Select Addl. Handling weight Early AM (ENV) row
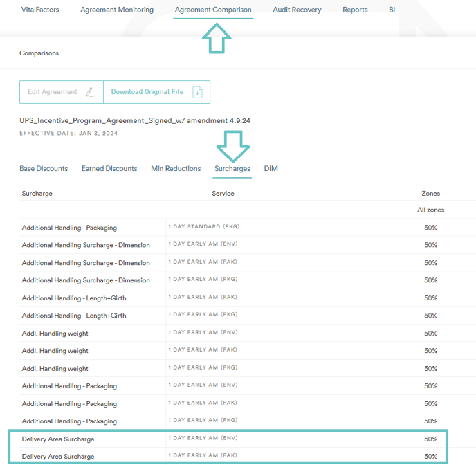The image size is (476, 465). (x=248, y=333)
